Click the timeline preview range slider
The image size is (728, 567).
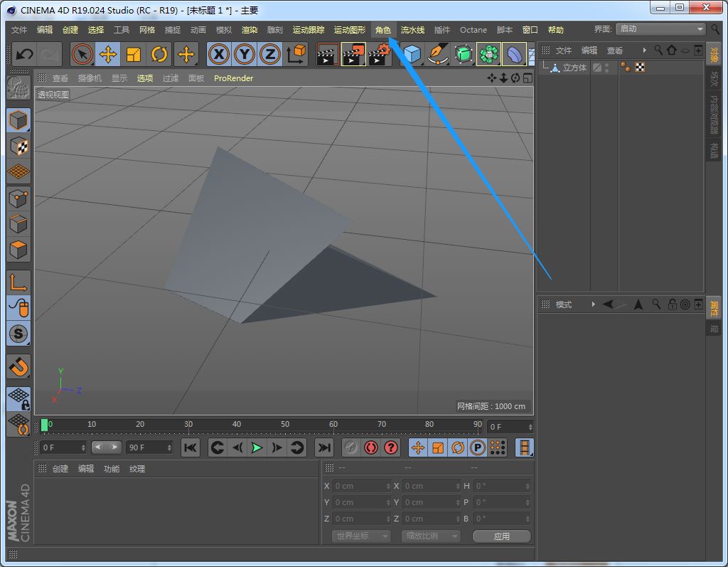click(x=106, y=447)
